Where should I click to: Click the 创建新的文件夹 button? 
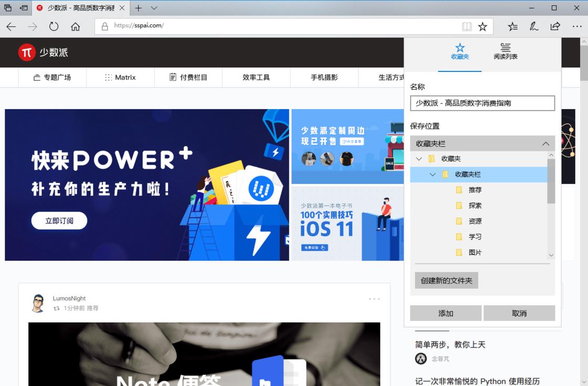446,281
